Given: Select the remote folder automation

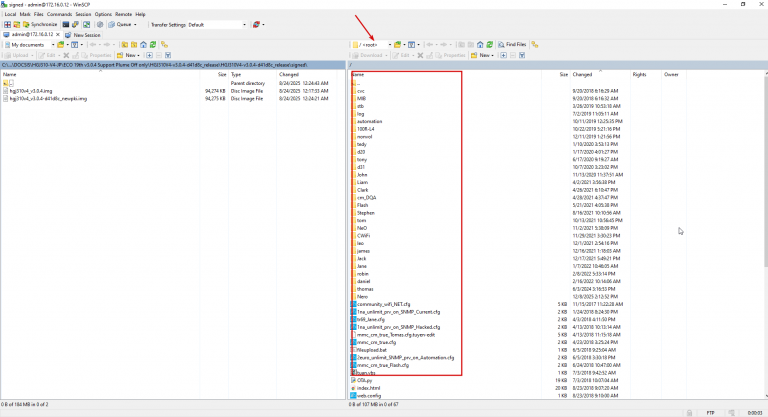Looking at the screenshot, I should pyautogui.click(x=369, y=121).
